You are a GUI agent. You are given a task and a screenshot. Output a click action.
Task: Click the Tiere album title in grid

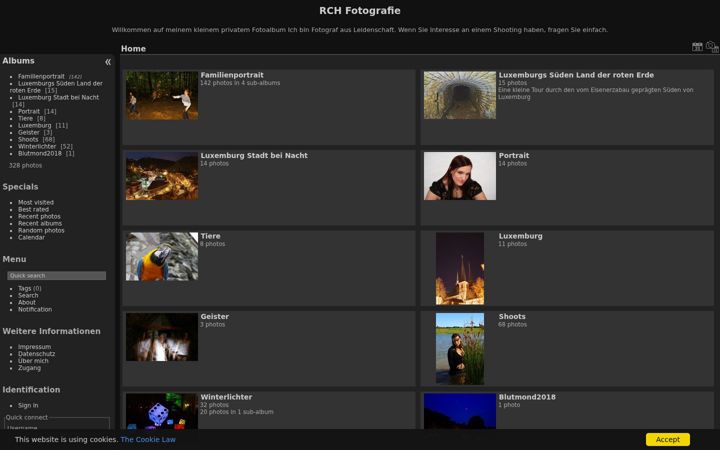pos(210,236)
